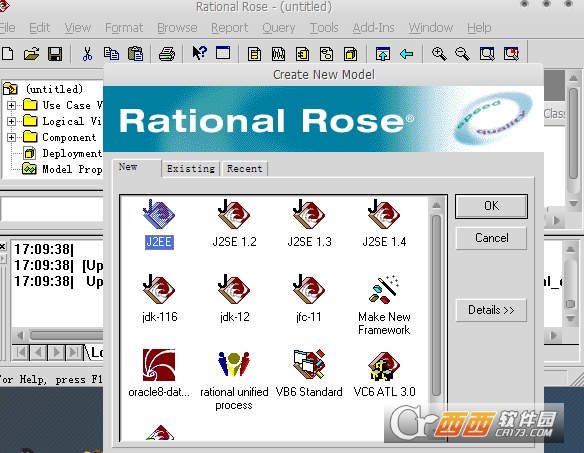The height and width of the screenshot is (453, 584).
Task: Select the Model Properties tree item
Action: click(x=72, y=170)
